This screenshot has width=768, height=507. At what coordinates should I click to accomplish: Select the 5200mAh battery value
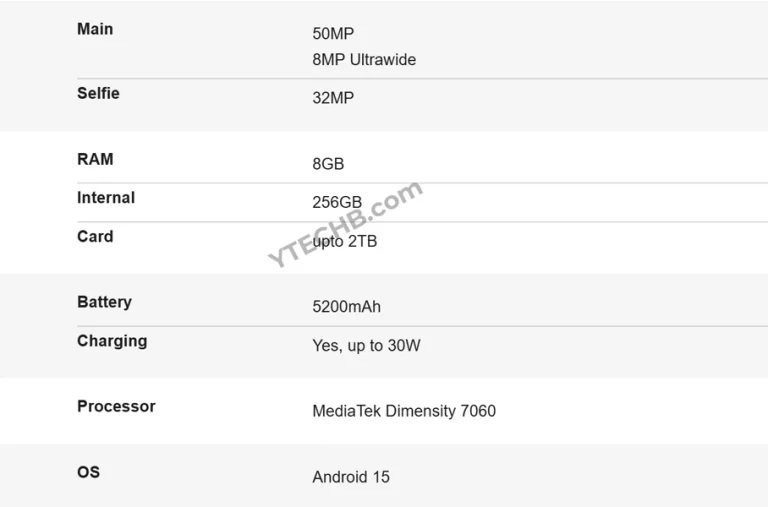(346, 307)
